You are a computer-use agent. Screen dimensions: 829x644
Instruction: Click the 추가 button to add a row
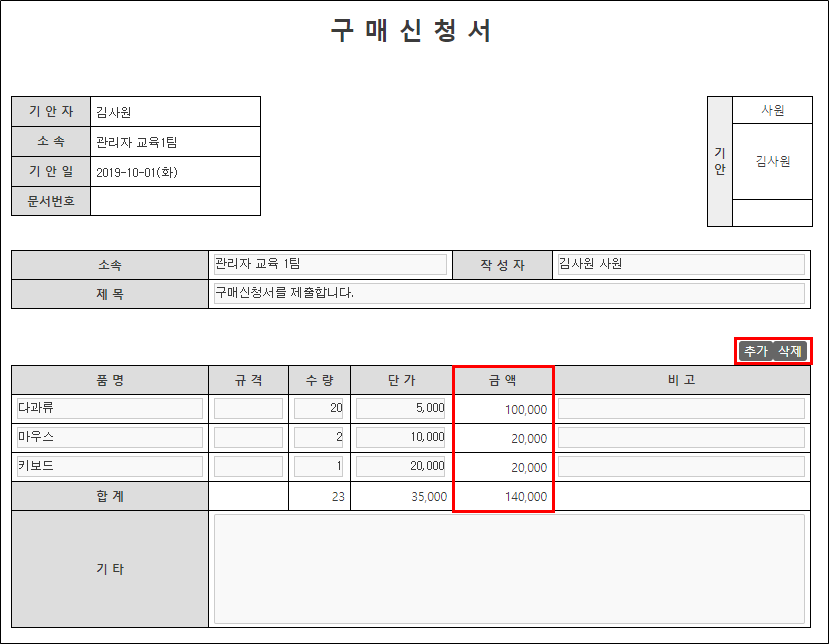click(754, 351)
